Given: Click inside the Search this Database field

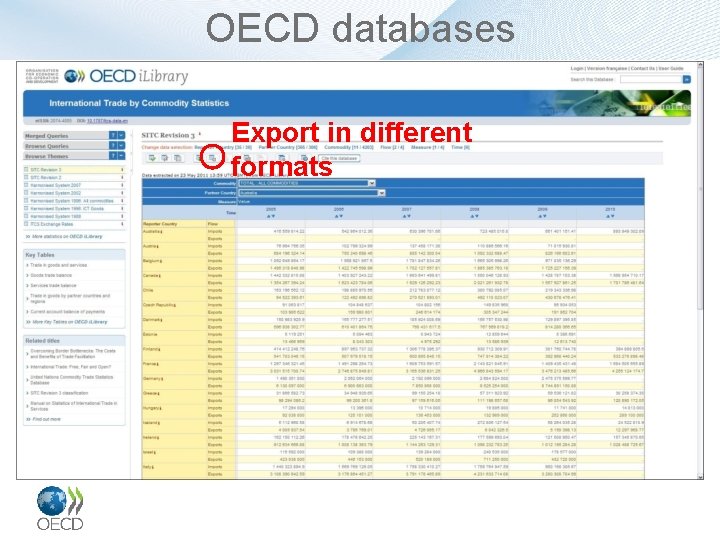Looking at the screenshot, I should click(x=651, y=79).
